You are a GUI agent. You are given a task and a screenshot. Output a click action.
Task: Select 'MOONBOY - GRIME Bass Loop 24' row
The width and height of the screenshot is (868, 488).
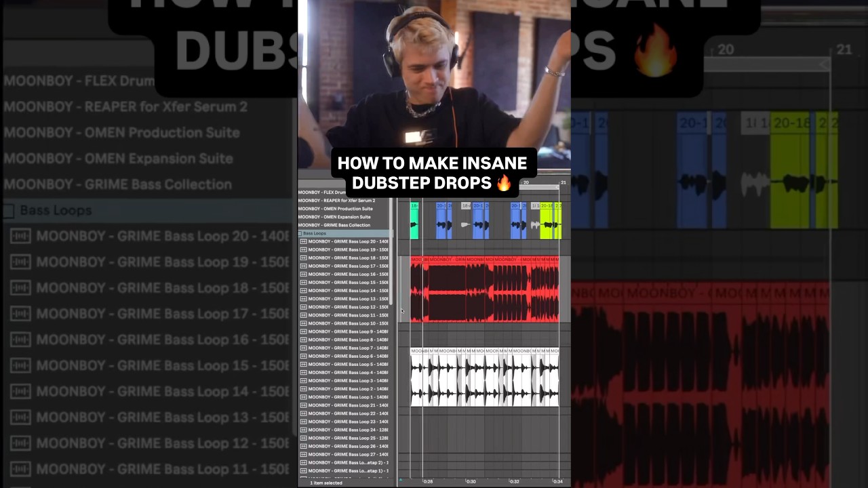(x=345, y=430)
